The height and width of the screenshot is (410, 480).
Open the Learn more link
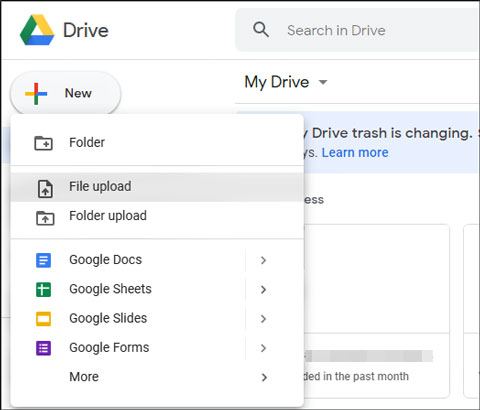coord(355,153)
